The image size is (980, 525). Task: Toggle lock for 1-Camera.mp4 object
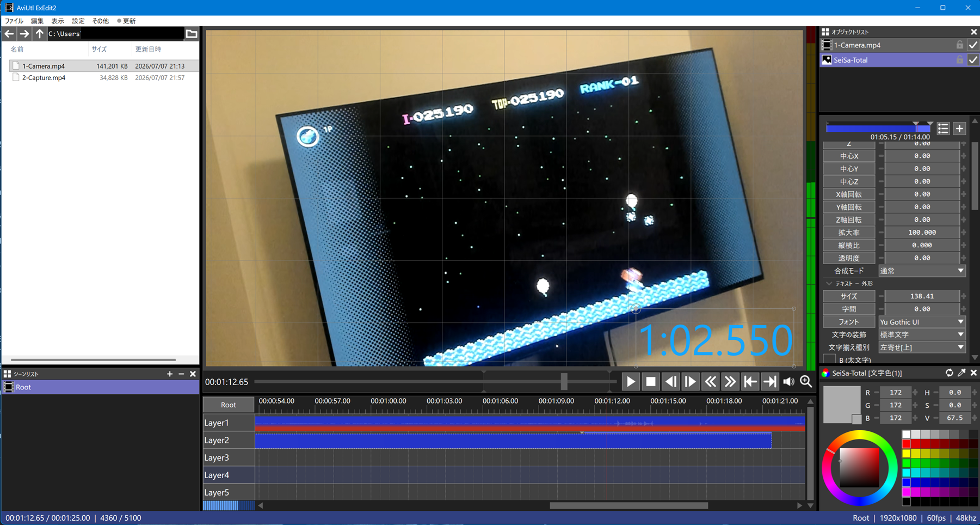tap(960, 45)
